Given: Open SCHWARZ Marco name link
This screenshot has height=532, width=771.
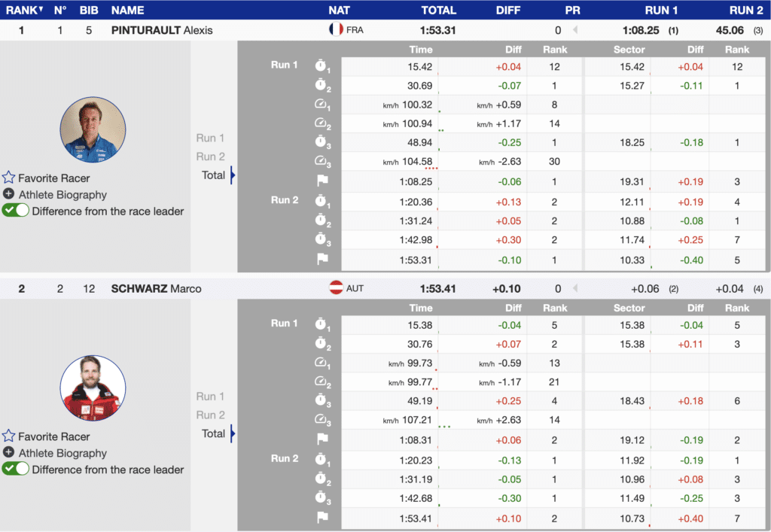Looking at the screenshot, I should tap(156, 288).
